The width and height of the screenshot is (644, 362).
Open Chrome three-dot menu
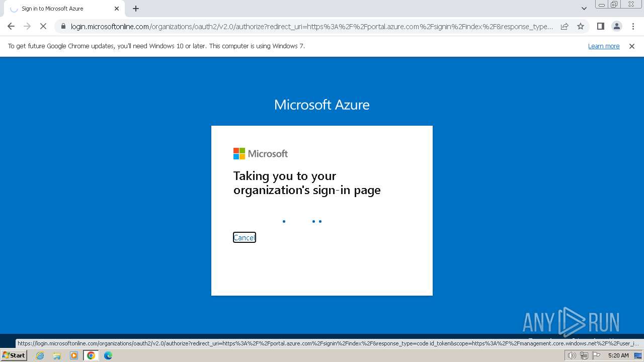[633, 26]
